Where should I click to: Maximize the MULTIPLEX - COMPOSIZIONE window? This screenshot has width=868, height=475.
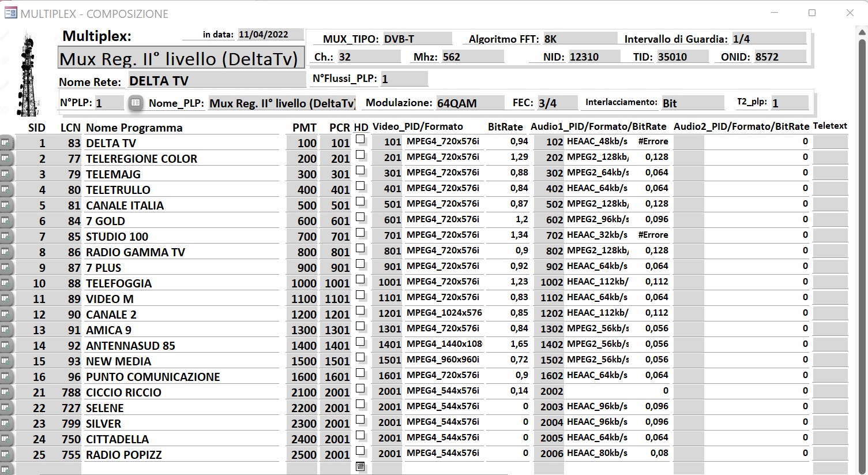click(x=812, y=13)
